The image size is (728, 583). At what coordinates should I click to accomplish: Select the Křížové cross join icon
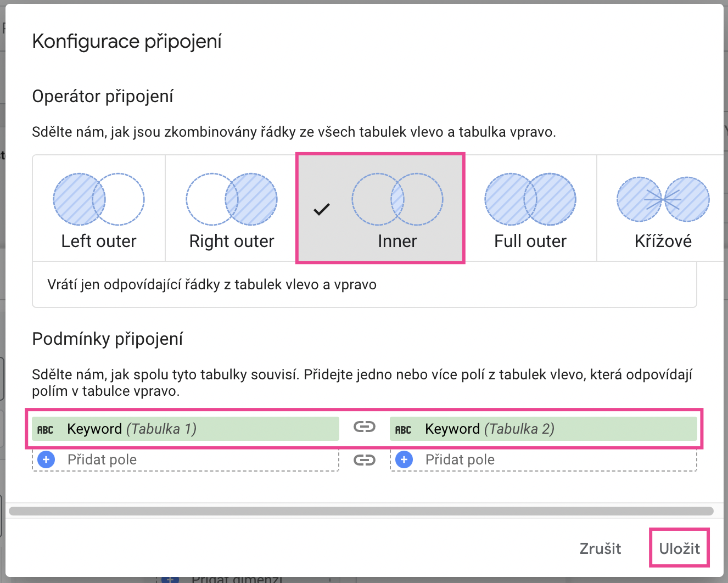(x=663, y=199)
